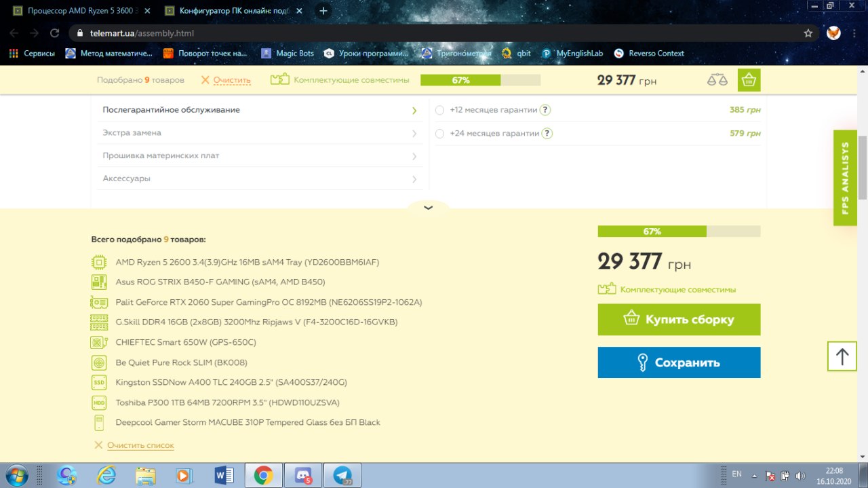This screenshot has height=488, width=868.
Task: Open Telegram from the taskbar
Action: tap(343, 476)
